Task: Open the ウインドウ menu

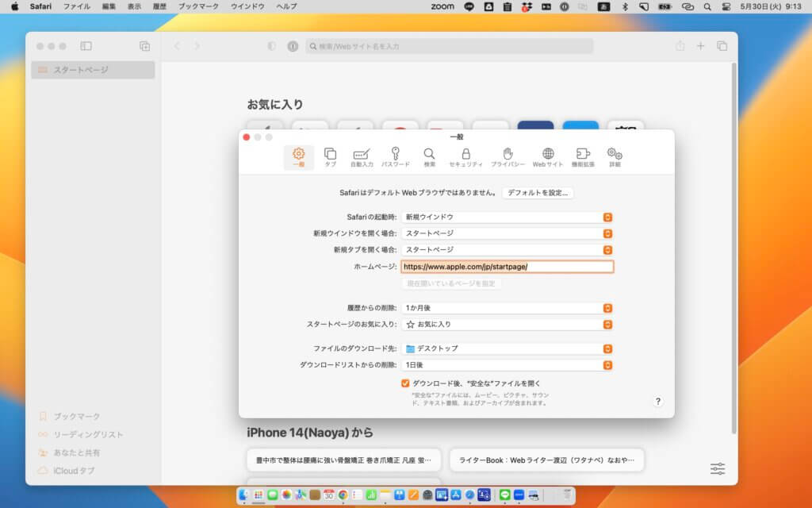Action: click(x=247, y=6)
